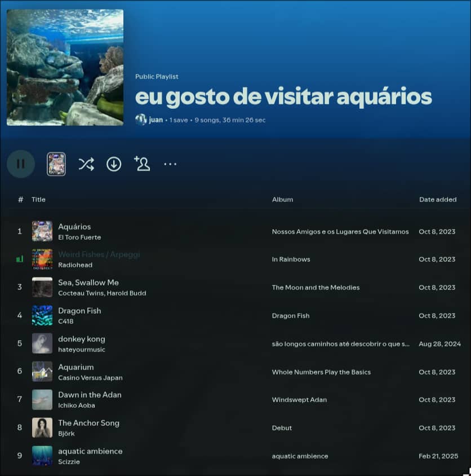Pause playback with the round pause button
This screenshot has height=476, width=471.
[x=21, y=164]
